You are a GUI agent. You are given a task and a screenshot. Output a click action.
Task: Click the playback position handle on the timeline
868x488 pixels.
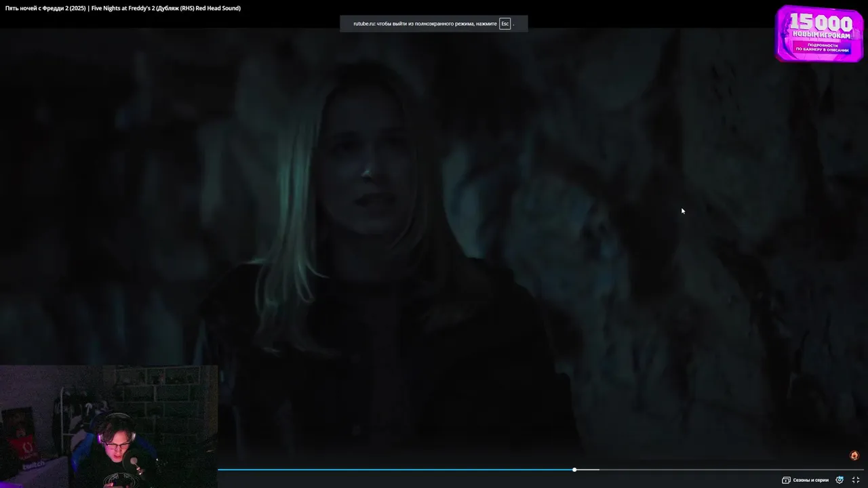tap(574, 469)
